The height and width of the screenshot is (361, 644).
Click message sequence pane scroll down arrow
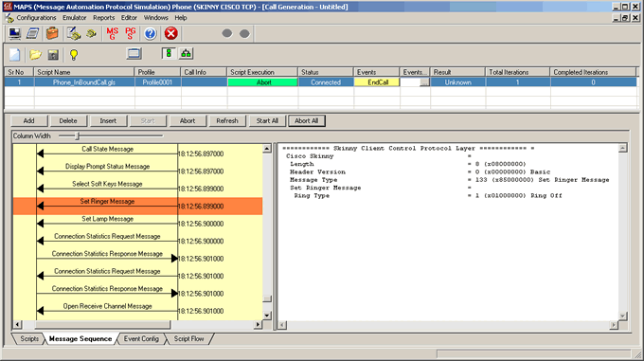(x=267, y=316)
